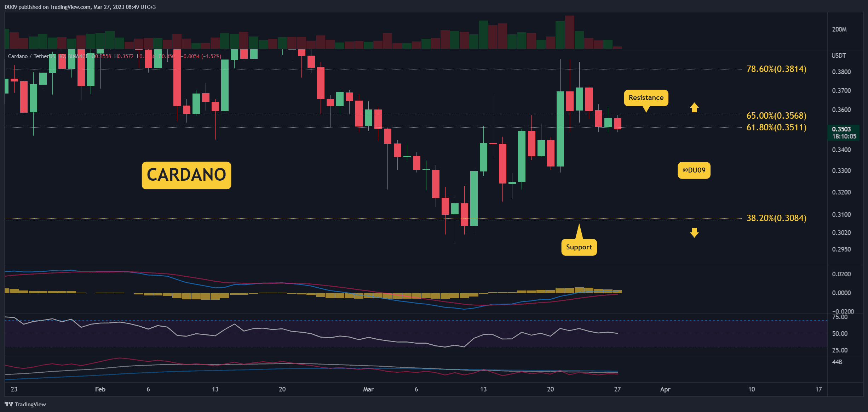Screen dimensions: 868x412
Task: Click the 200M volume axis label
Action: click(x=839, y=29)
